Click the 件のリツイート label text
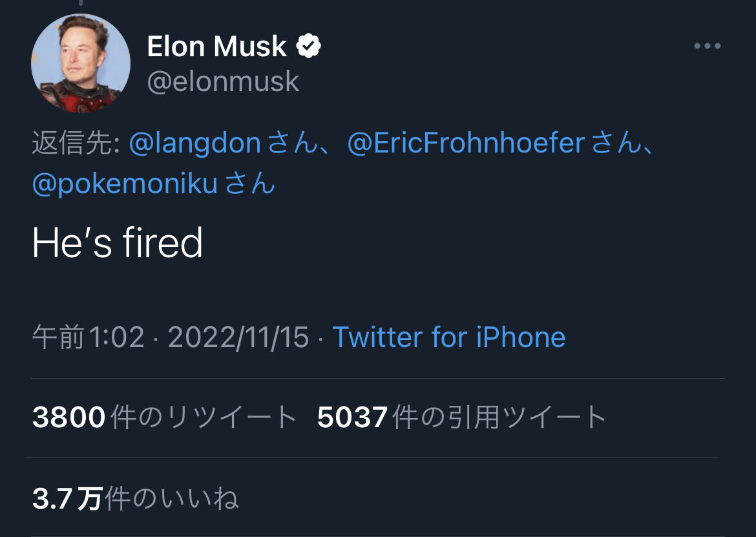 pyautogui.click(x=204, y=417)
